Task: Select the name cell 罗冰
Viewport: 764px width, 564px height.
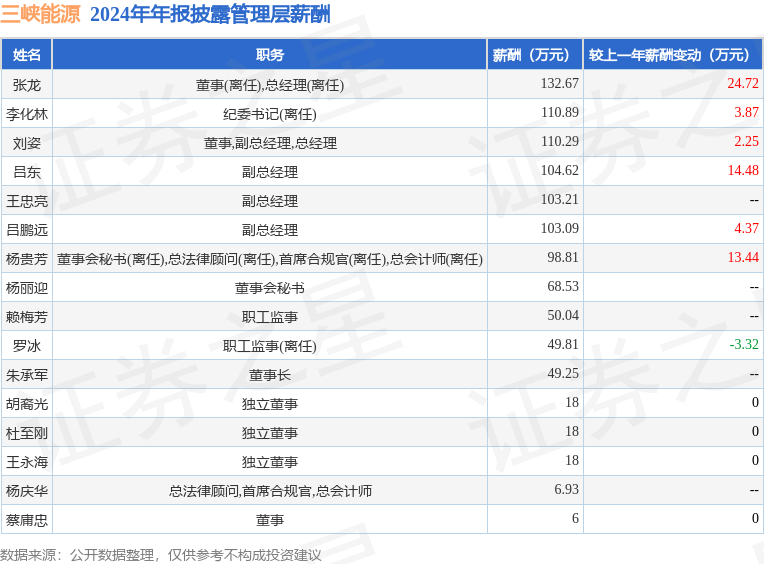Action: coord(27,346)
